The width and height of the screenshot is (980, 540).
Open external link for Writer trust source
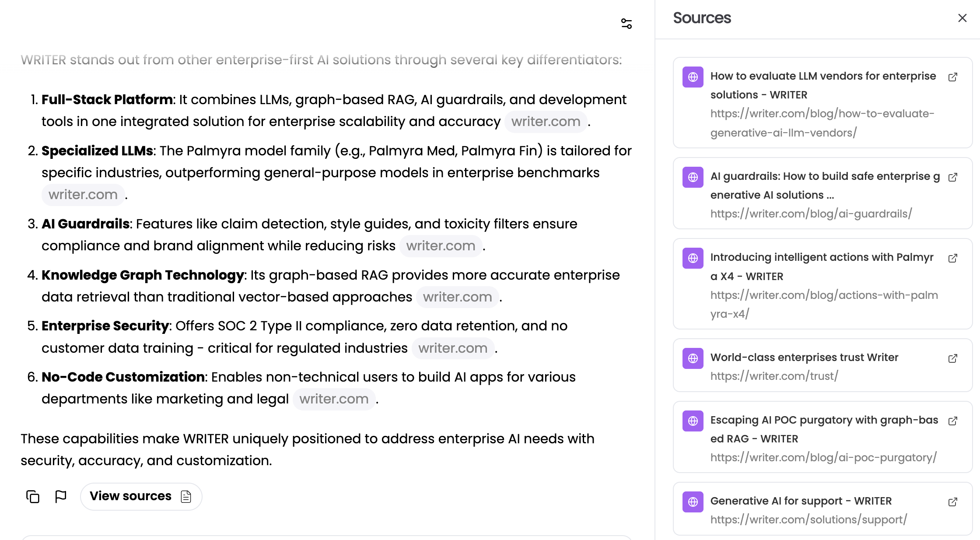(952, 358)
